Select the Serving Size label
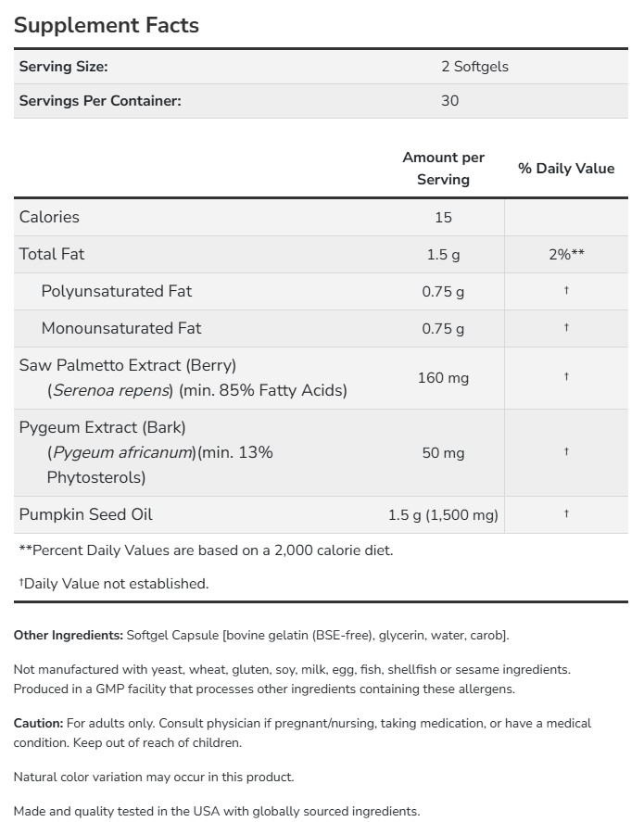The image size is (644, 822). [x=64, y=67]
